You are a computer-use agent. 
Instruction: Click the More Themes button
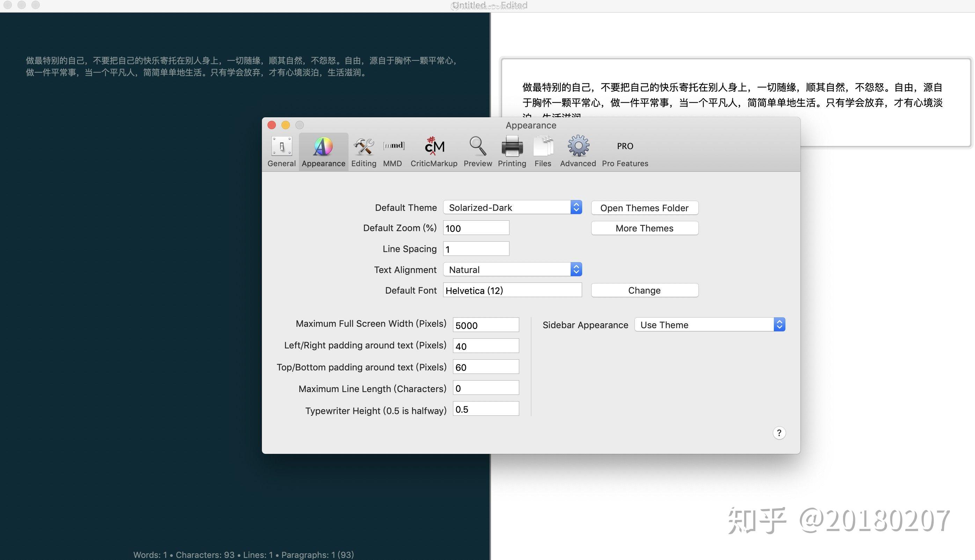coord(644,228)
